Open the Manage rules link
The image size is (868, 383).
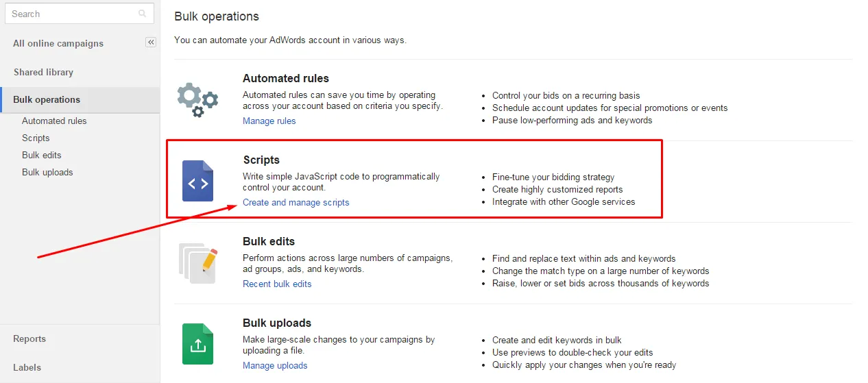pos(269,121)
